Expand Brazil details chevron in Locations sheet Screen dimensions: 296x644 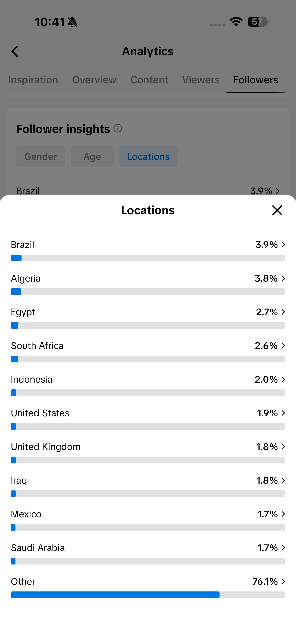pyautogui.click(x=283, y=245)
